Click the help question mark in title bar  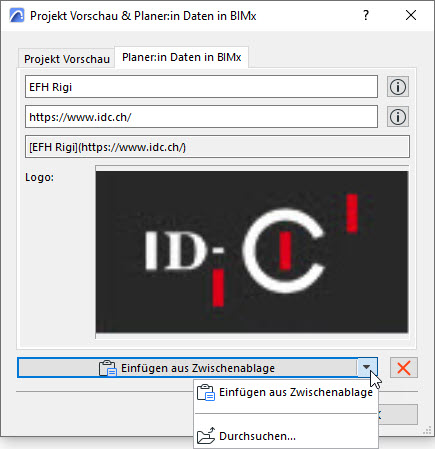click(x=366, y=15)
